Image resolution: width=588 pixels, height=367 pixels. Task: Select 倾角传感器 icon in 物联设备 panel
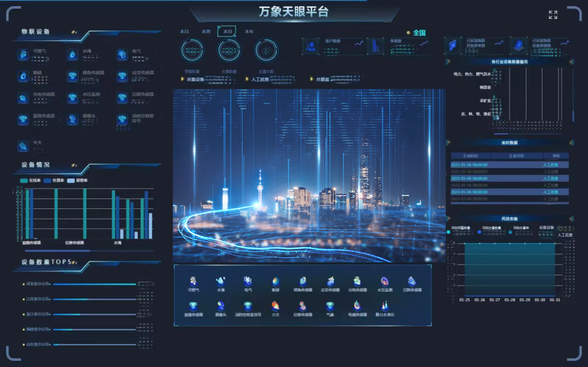tap(72, 76)
